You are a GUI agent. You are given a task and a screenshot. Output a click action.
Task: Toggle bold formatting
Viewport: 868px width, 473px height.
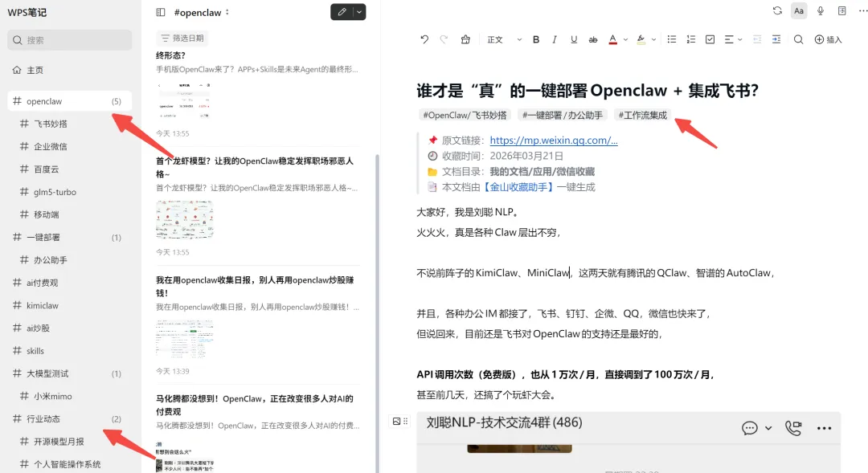click(536, 39)
